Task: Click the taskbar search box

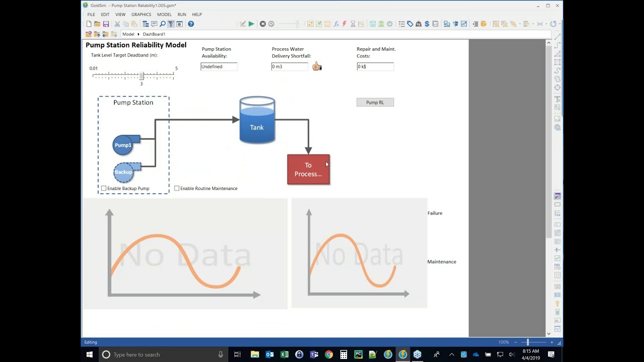Action: click(163, 354)
